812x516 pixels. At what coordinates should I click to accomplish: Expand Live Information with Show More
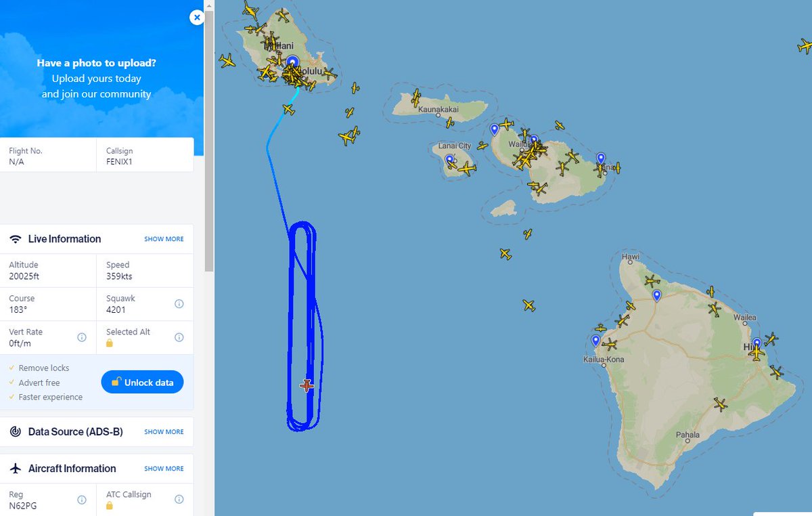[x=164, y=239]
